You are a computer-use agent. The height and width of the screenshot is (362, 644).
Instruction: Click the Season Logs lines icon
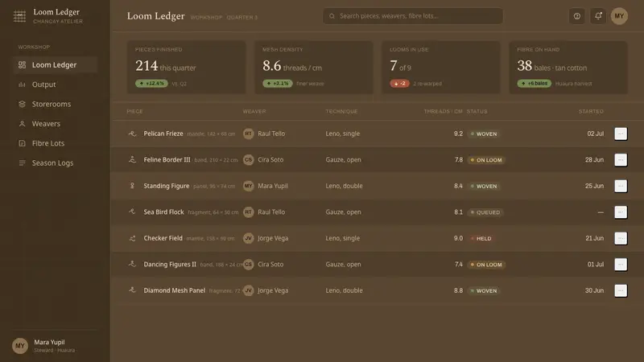click(x=23, y=163)
